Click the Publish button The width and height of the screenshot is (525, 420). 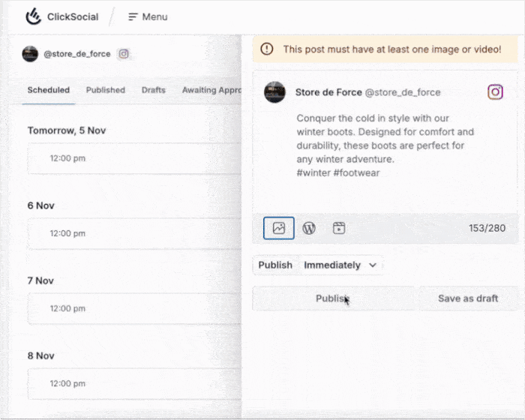[x=333, y=298]
